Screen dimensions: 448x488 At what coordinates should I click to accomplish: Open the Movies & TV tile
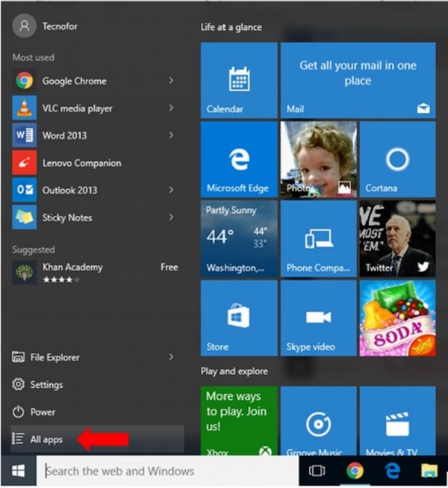point(398,421)
